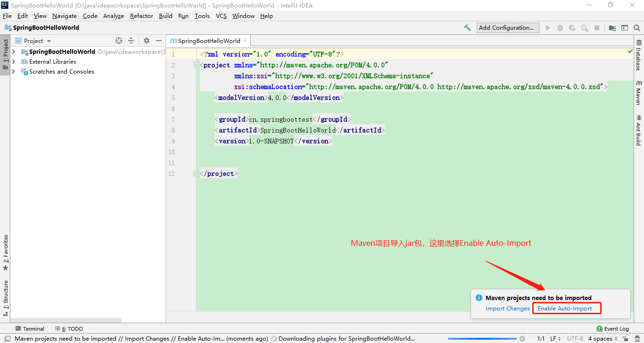
Task: Click the Import Changes link in notification
Action: coord(508,309)
